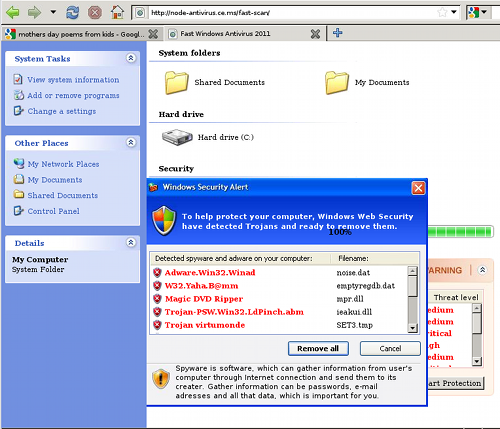Collapse the System Tasks panel
Viewport: 500px width, 429px height.
pos(131,58)
